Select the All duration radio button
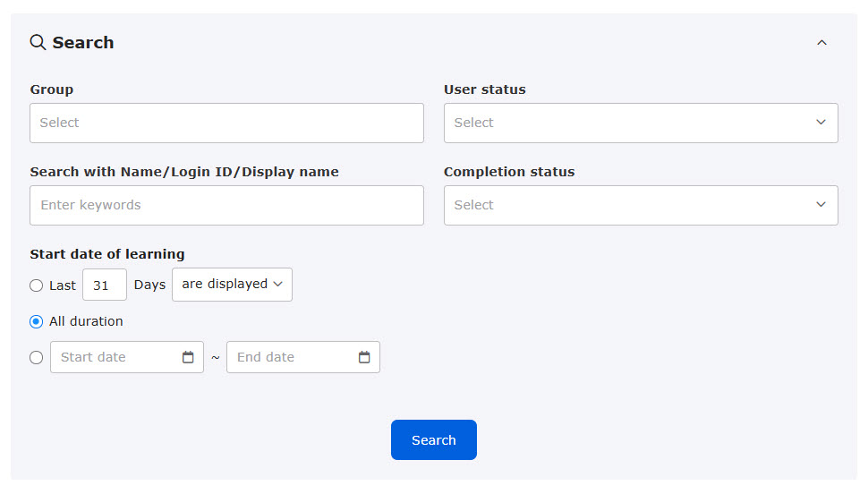 coord(36,322)
